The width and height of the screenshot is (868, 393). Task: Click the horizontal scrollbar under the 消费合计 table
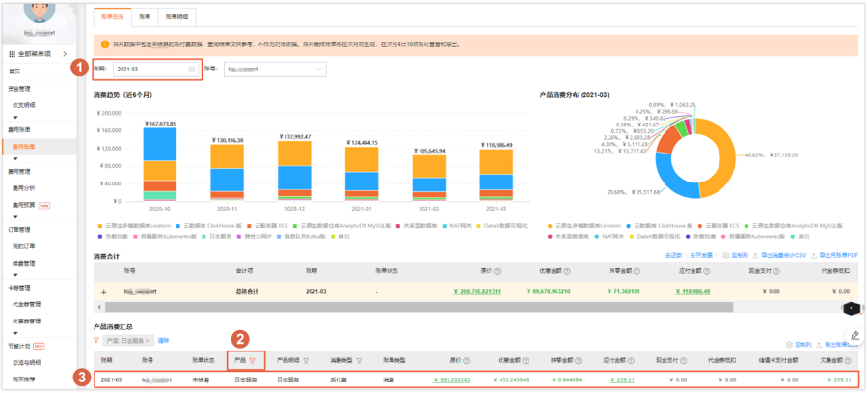(x=420, y=306)
